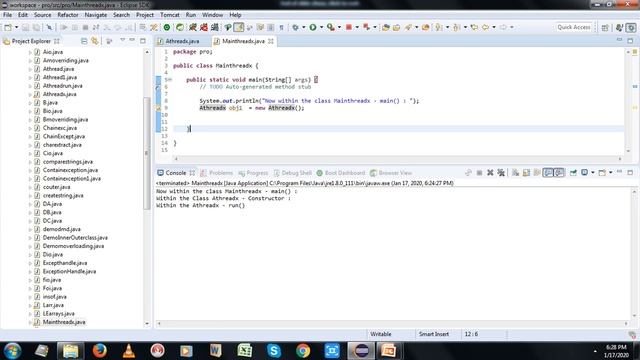This screenshot has height=360, width=640.
Task: Click the Collapse All icon in Project Explorer
Action: [84, 41]
